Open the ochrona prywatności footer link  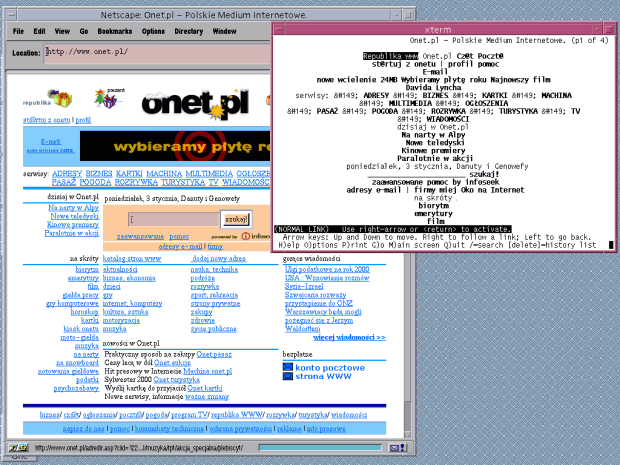pos(240,429)
